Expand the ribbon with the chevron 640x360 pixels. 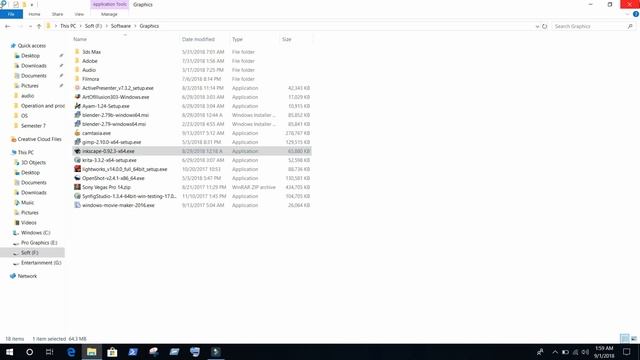(627, 14)
